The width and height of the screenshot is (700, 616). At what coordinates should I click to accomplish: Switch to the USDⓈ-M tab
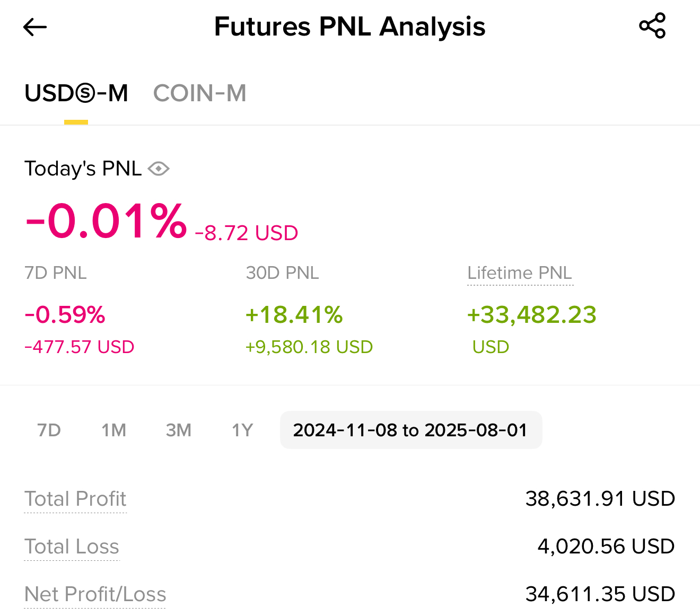pos(76,93)
